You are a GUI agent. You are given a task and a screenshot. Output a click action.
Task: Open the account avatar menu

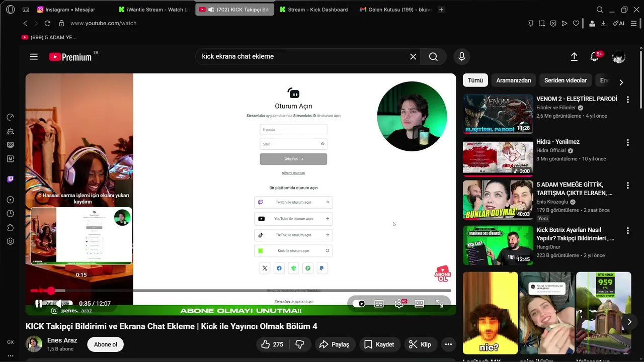618,57
